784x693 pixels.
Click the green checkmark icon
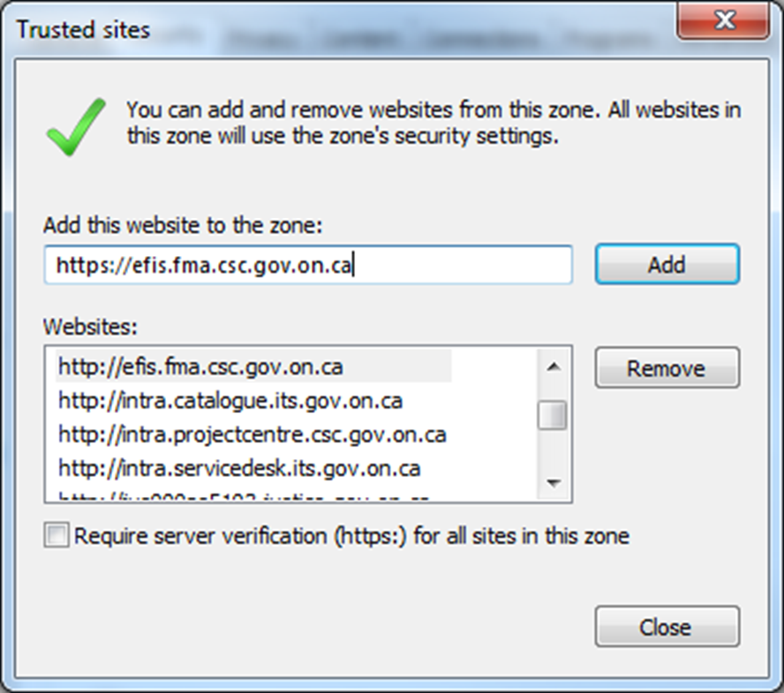(x=76, y=126)
